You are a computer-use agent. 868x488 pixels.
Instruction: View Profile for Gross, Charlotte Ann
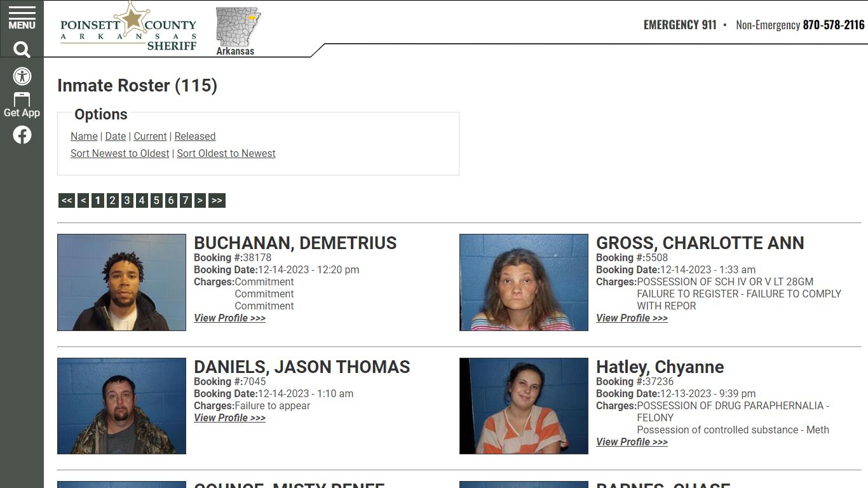632,318
